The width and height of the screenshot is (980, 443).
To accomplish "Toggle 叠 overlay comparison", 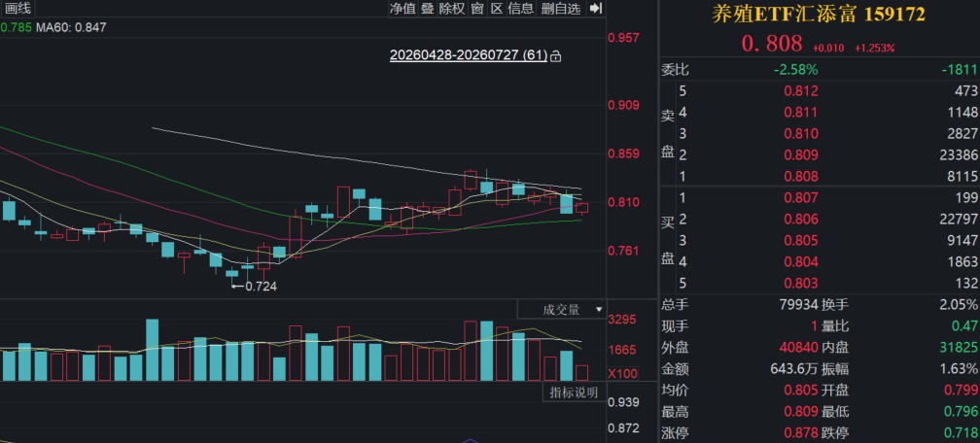I will tap(428, 8).
